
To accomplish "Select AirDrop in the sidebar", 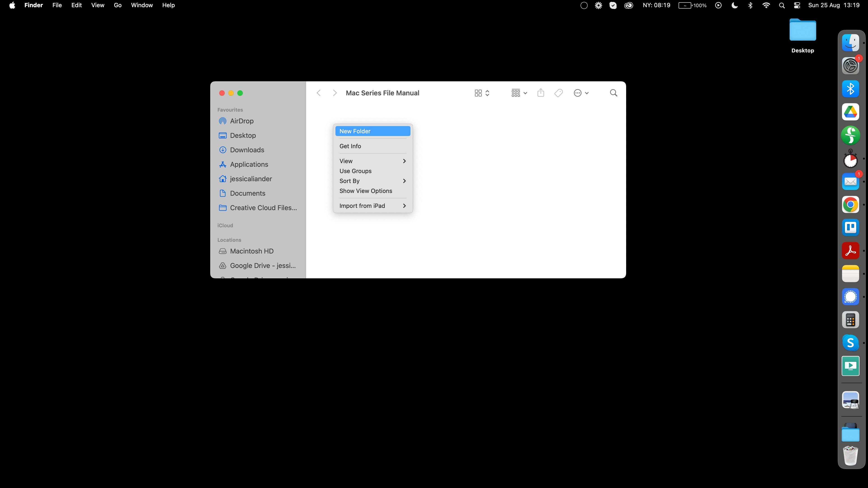I will coord(242,121).
